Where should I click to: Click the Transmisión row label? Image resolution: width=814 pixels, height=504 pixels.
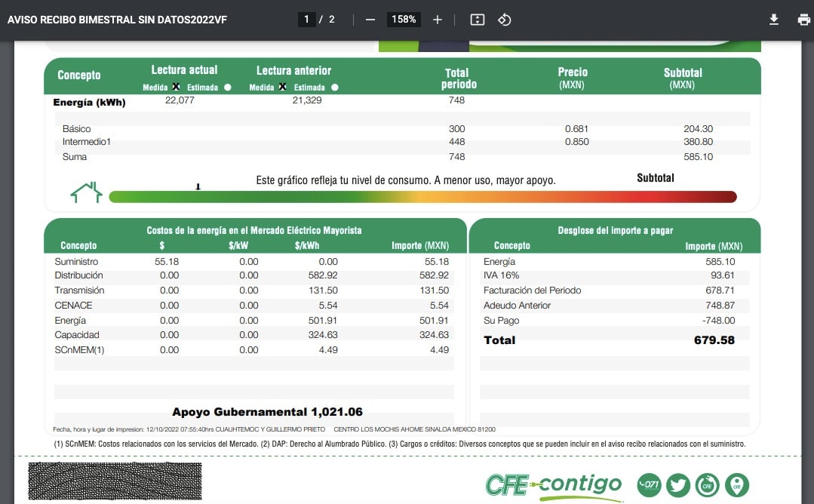click(79, 290)
